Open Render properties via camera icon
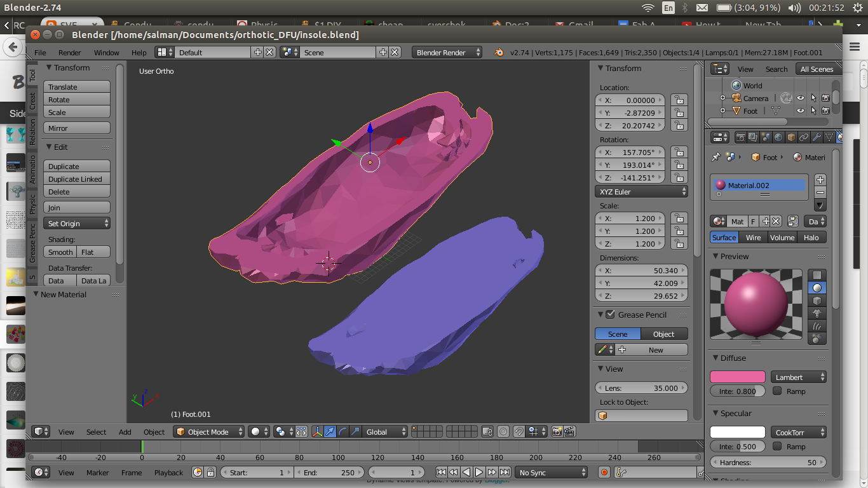 pyautogui.click(x=741, y=138)
